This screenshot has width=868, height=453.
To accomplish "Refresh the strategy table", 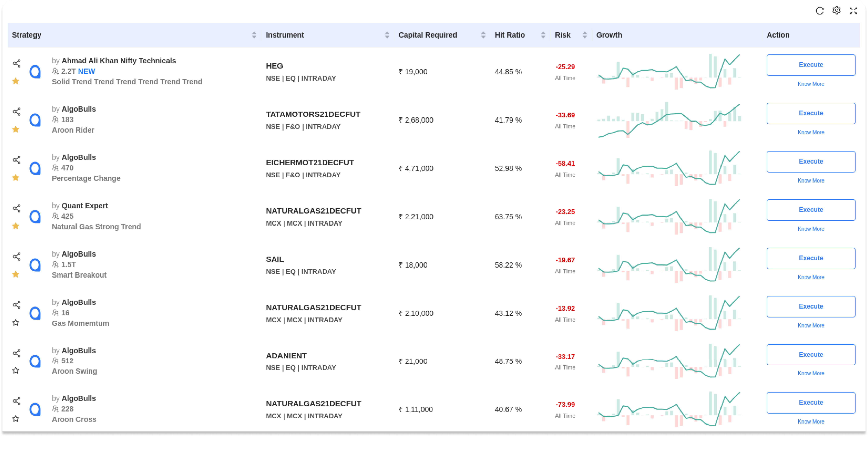I will pos(820,11).
